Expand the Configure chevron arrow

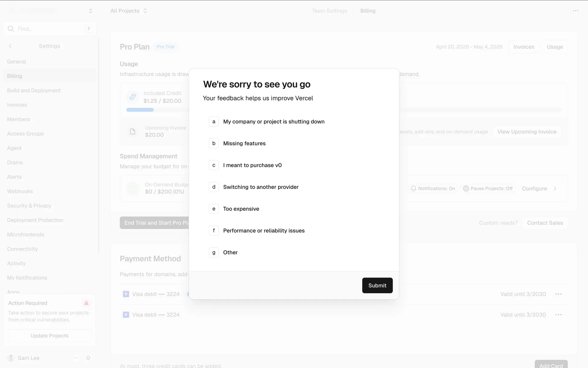(555, 189)
